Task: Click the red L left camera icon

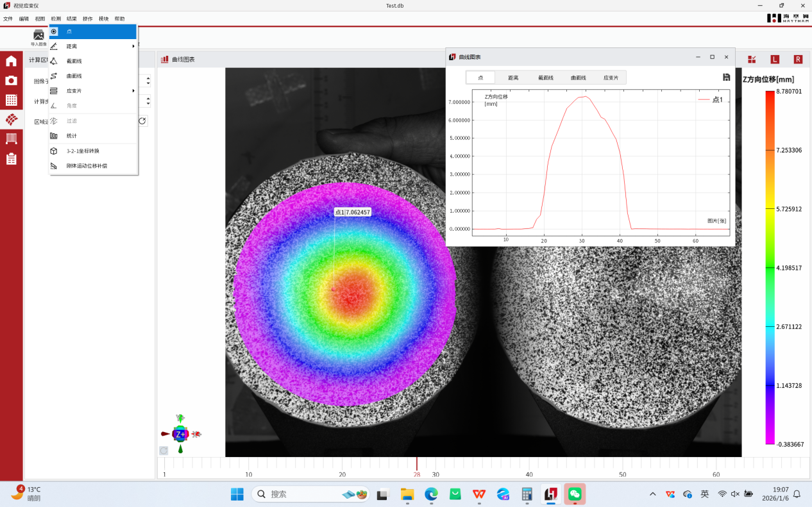Action: coord(775,60)
